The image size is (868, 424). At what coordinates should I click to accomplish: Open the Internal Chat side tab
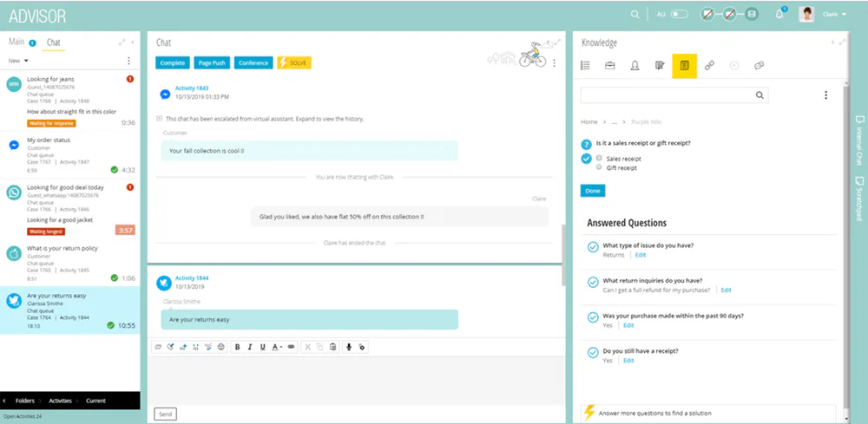coord(859,140)
